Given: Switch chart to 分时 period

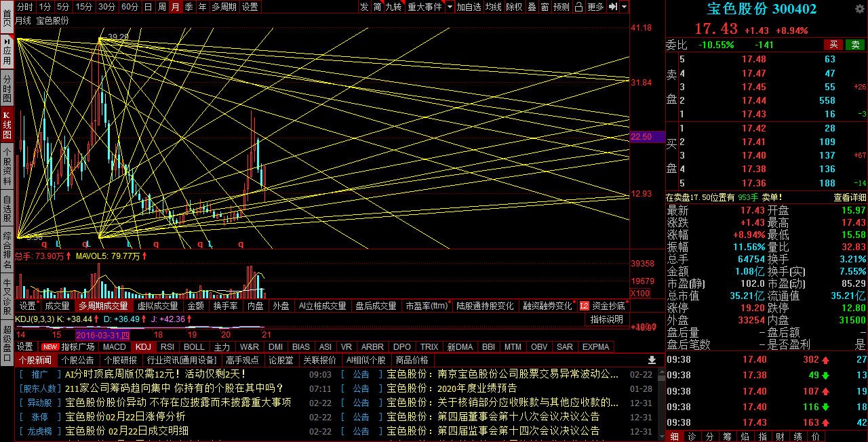Looking at the screenshot, I should pos(24,7).
